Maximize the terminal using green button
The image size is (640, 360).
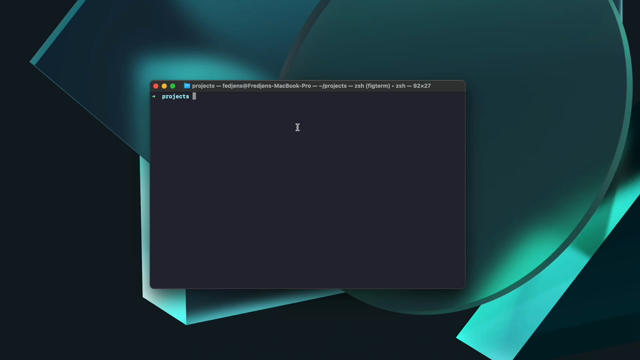(173, 86)
